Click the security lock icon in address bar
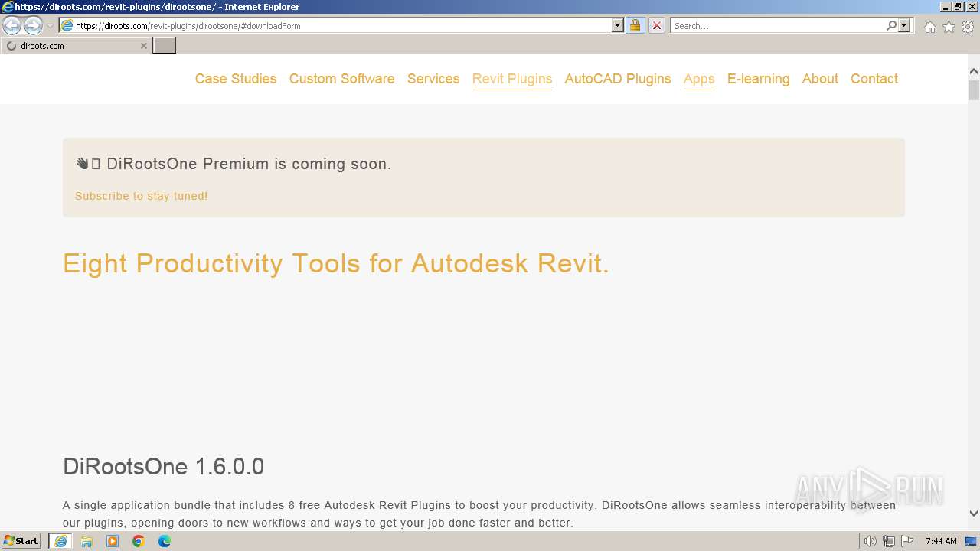 coord(635,25)
